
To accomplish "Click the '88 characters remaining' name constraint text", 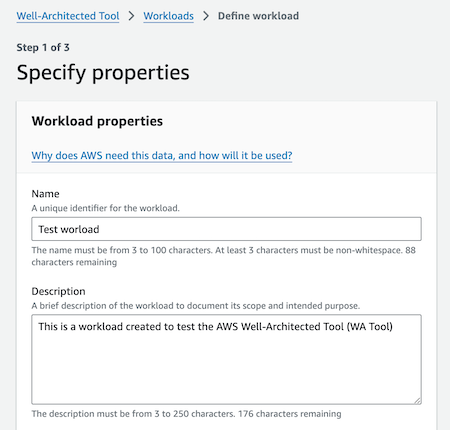I will [x=223, y=256].
